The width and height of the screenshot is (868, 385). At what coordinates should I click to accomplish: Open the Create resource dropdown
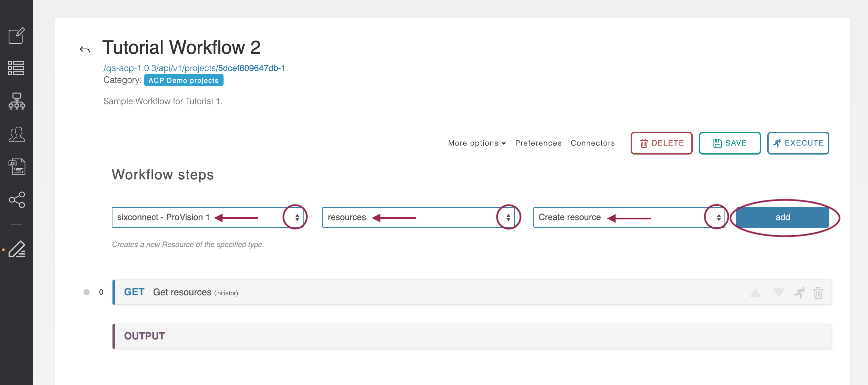tap(628, 217)
